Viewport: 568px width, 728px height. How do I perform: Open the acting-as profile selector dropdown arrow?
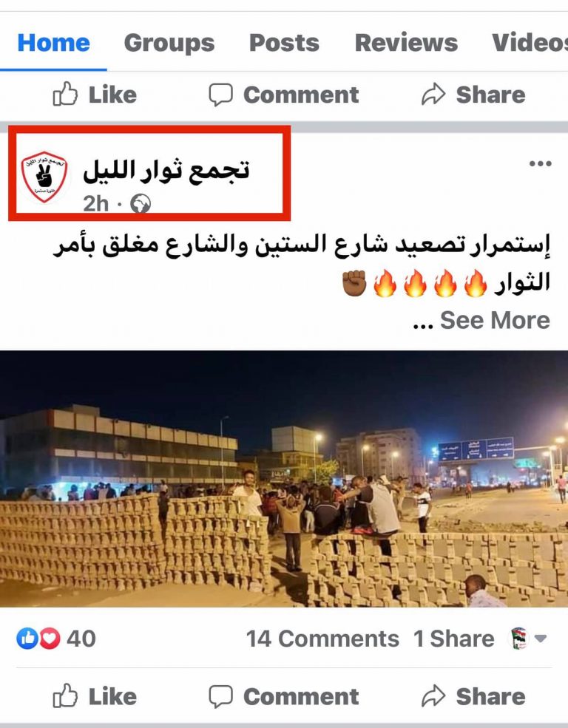540,639
